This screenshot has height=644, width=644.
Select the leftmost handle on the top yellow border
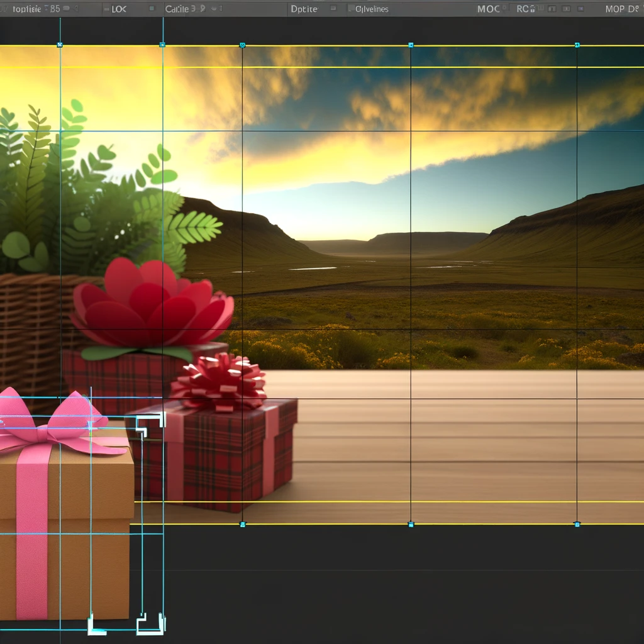[60, 45]
